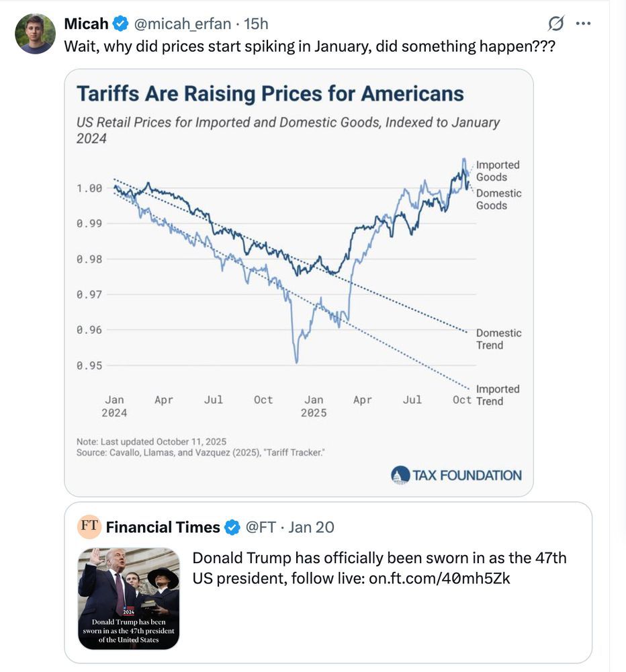Click the Grok icon beside the tweet

point(555,24)
